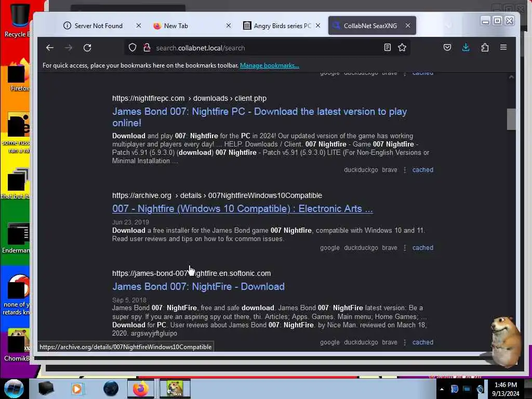The width and height of the screenshot is (532, 399).
Task: Open the media player taskbar icon
Action: point(77,389)
